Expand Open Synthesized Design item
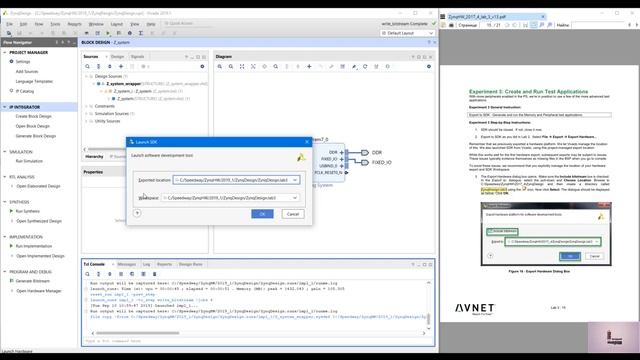 coord(12,221)
